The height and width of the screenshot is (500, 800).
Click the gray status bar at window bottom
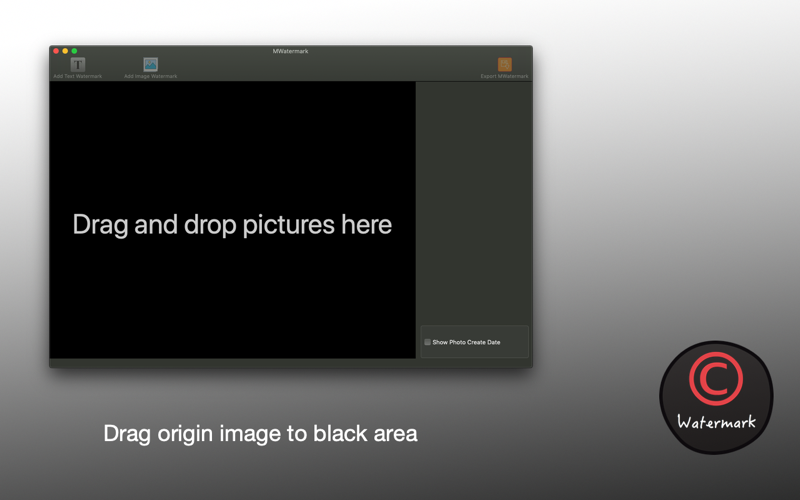(291, 363)
